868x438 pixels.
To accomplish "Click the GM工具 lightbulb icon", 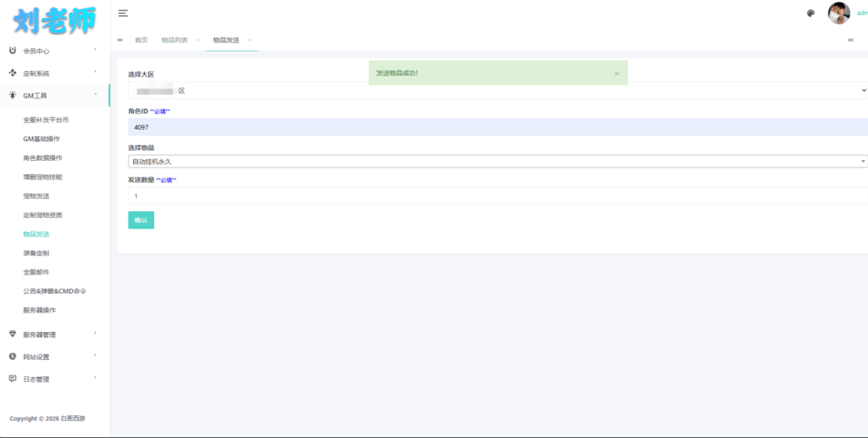I will pyautogui.click(x=13, y=95).
